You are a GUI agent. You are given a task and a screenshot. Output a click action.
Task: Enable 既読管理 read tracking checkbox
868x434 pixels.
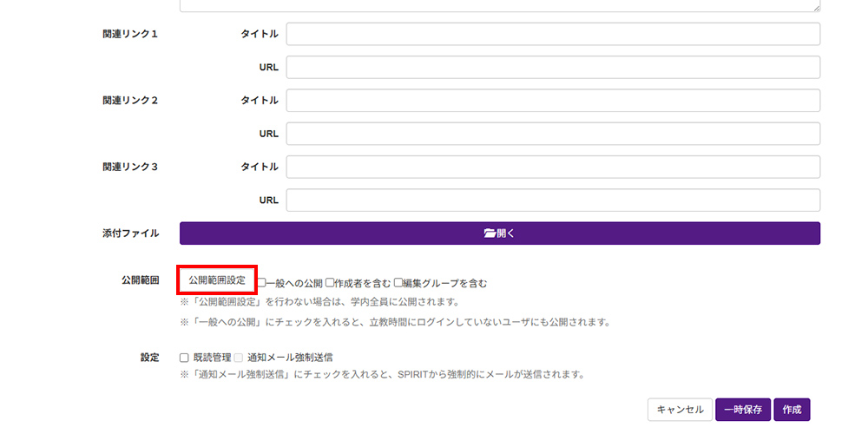184,357
